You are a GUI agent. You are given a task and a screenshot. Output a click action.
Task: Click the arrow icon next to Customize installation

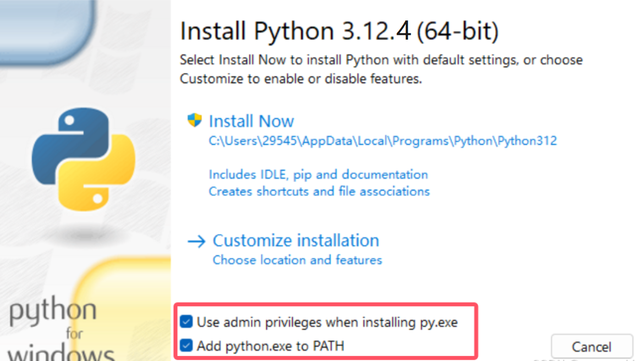[x=196, y=241]
